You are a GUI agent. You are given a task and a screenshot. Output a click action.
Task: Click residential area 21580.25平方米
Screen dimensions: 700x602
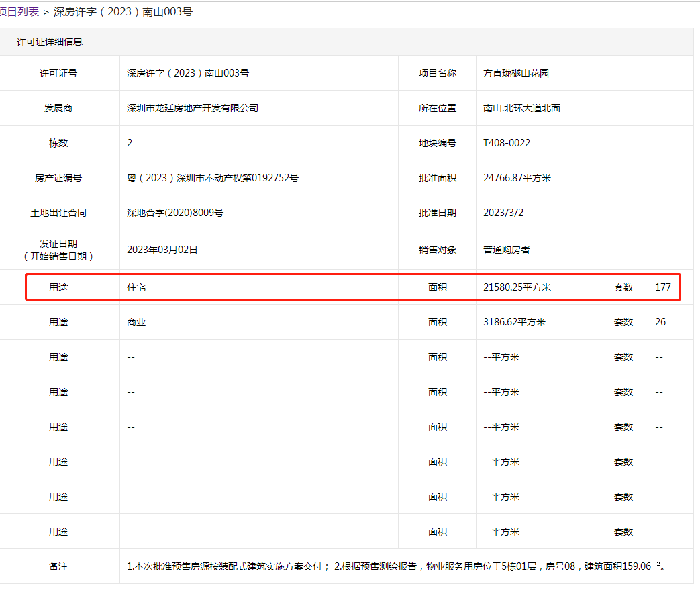pyautogui.click(x=517, y=287)
